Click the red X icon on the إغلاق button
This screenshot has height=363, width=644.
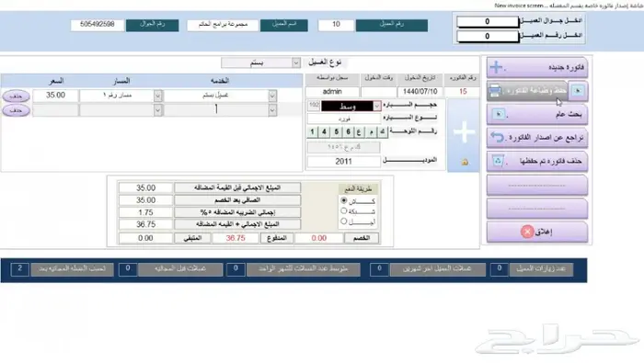point(527,232)
